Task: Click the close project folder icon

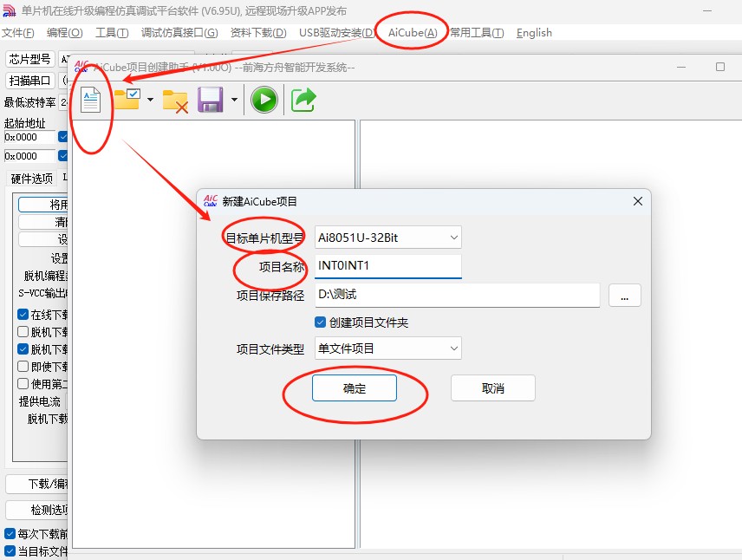Action: pyautogui.click(x=175, y=101)
